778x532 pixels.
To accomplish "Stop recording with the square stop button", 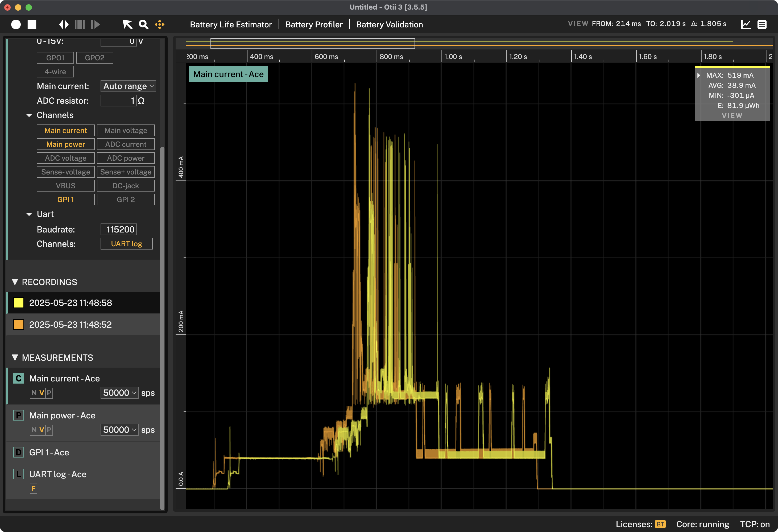I will point(32,24).
